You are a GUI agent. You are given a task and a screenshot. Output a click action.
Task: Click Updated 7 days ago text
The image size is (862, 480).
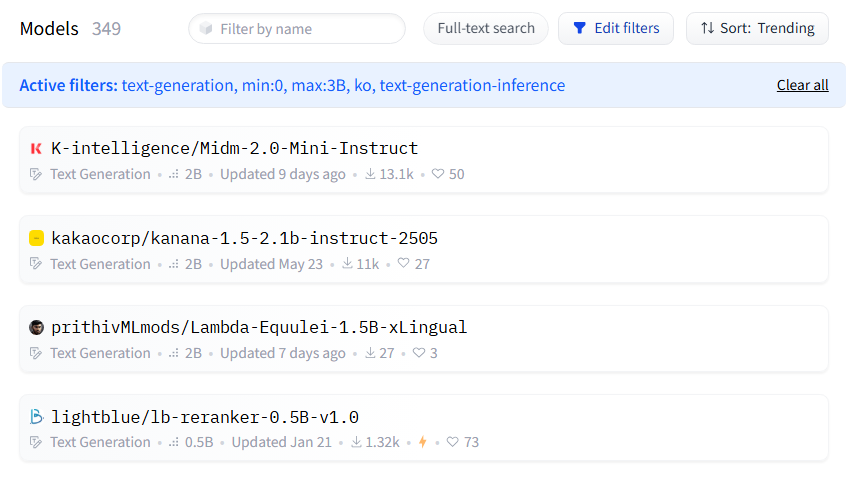tap(283, 353)
